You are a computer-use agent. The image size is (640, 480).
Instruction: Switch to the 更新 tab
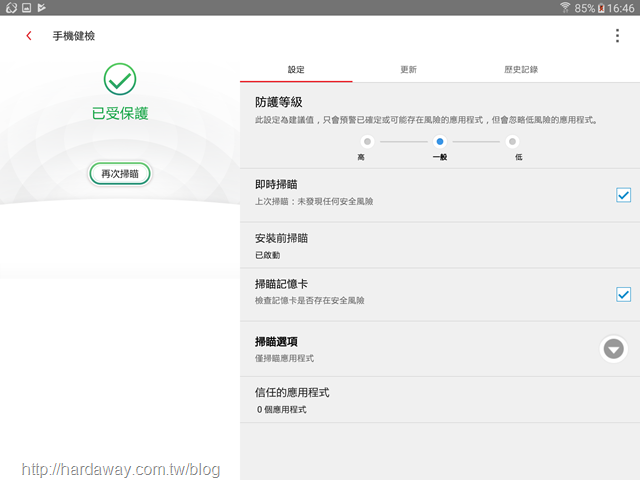click(409, 70)
